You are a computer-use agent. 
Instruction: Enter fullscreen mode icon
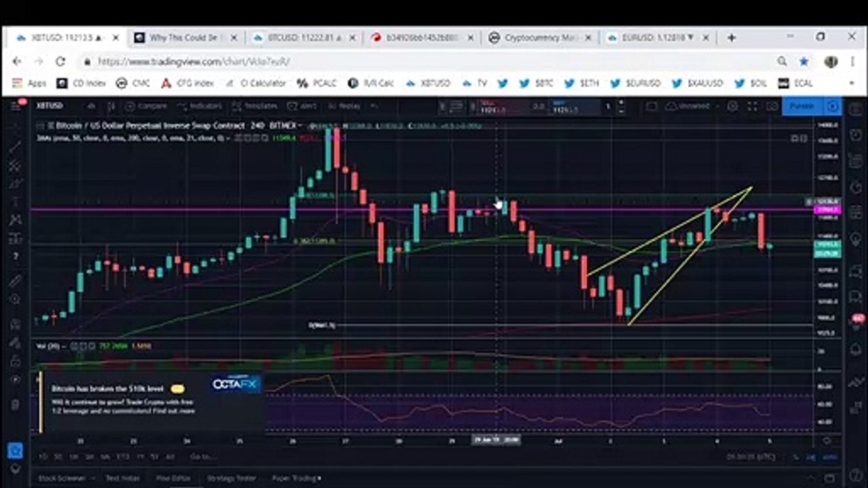(752, 106)
